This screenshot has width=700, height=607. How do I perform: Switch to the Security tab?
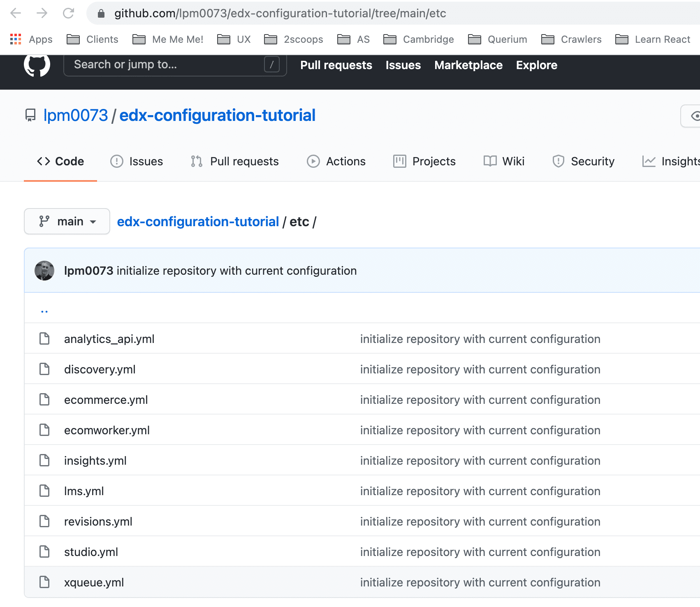pos(583,161)
